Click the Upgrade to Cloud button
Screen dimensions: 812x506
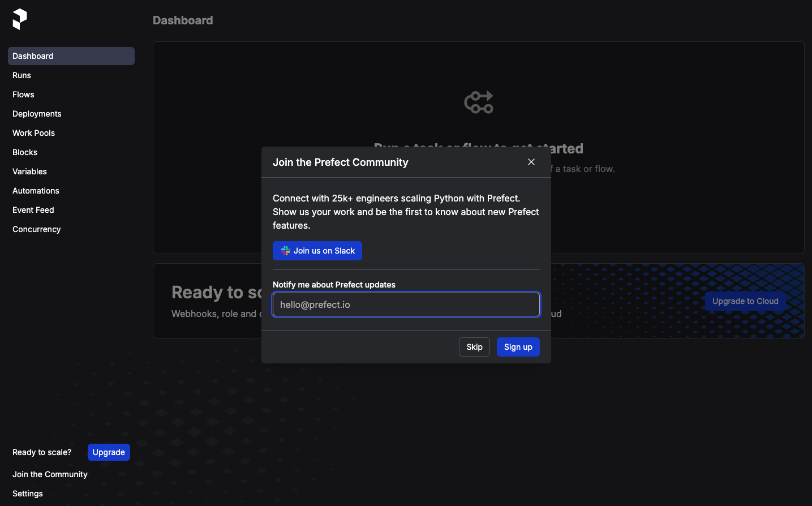[745, 301]
